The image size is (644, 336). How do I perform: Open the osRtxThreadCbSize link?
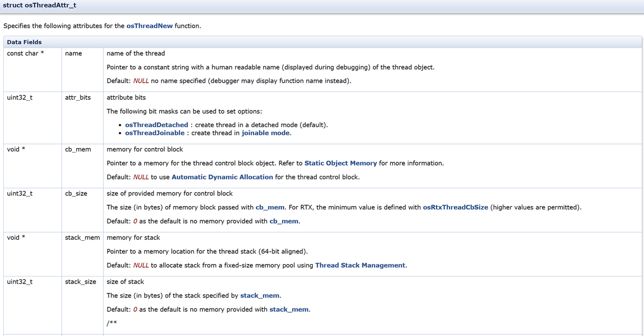point(455,207)
